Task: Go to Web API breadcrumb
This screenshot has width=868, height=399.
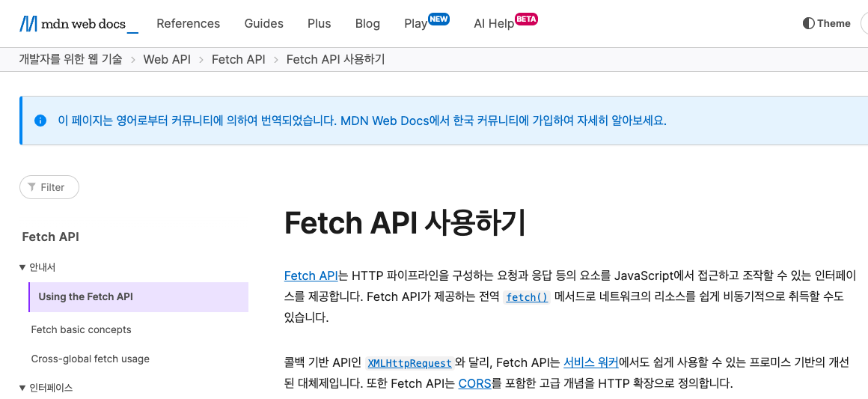Action: [x=167, y=59]
